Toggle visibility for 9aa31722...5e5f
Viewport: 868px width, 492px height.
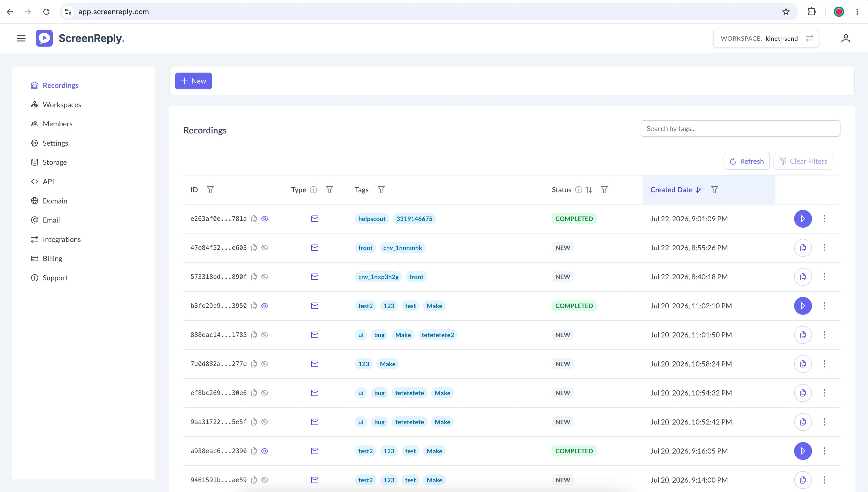265,422
